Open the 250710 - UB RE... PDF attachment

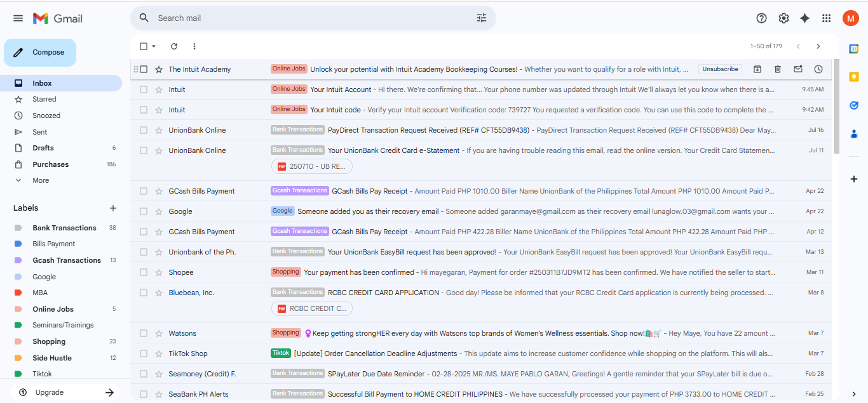(x=312, y=166)
